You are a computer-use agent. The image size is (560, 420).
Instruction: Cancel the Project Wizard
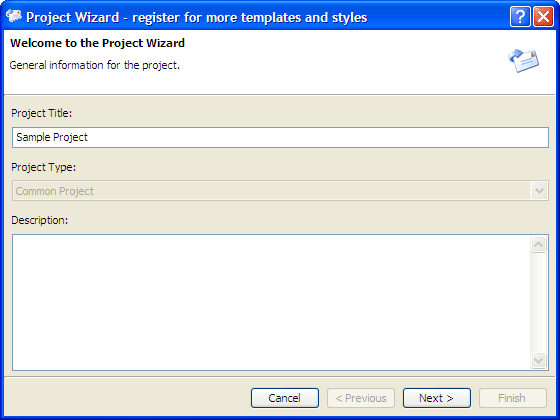click(285, 398)
